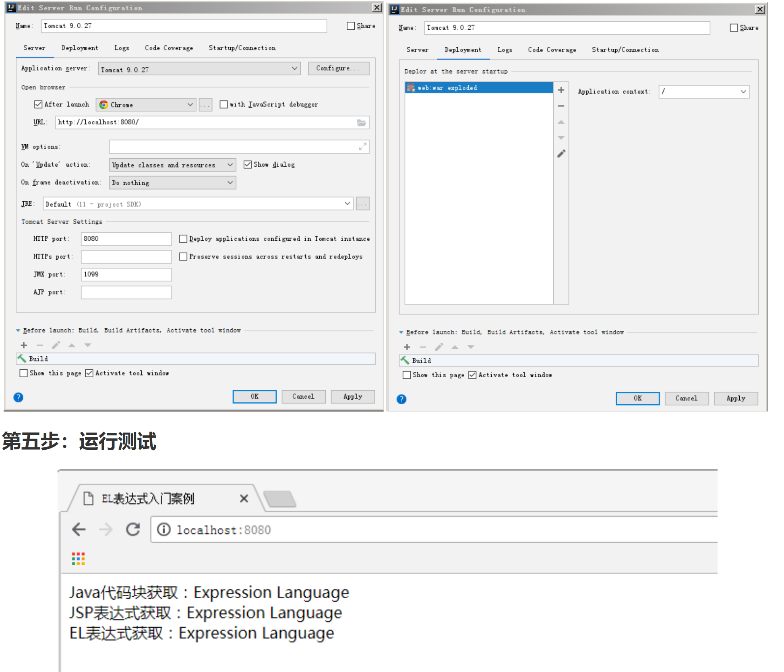Add before-launch task in right dialog
This screenshot has width=784, height=672.
pos(407,347)
